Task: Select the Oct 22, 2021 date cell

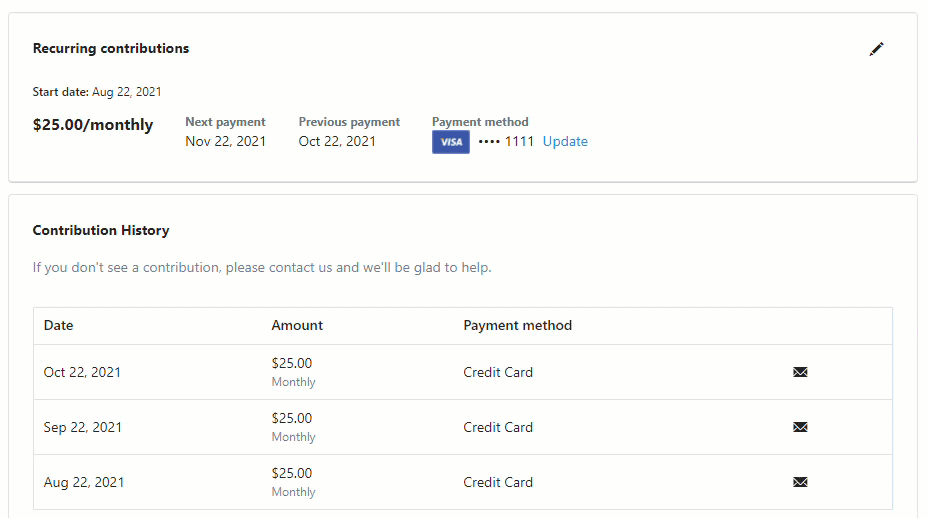Action: pos(82,372)
